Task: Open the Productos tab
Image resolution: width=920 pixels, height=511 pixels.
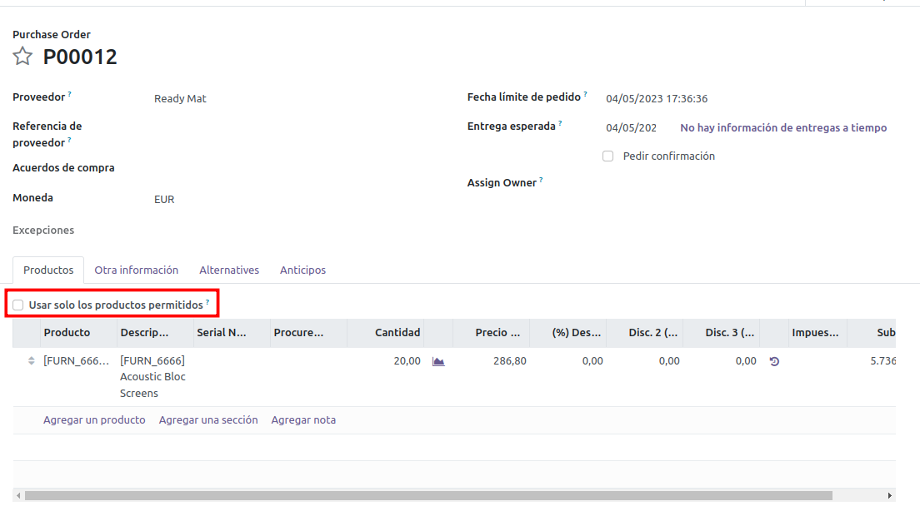Action: click(48, 270)
